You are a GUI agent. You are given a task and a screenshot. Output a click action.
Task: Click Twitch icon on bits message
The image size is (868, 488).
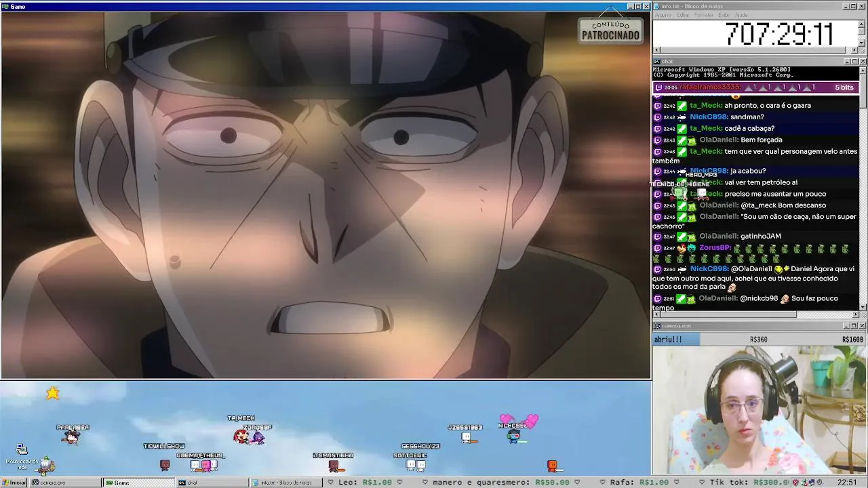coord(658,87)
